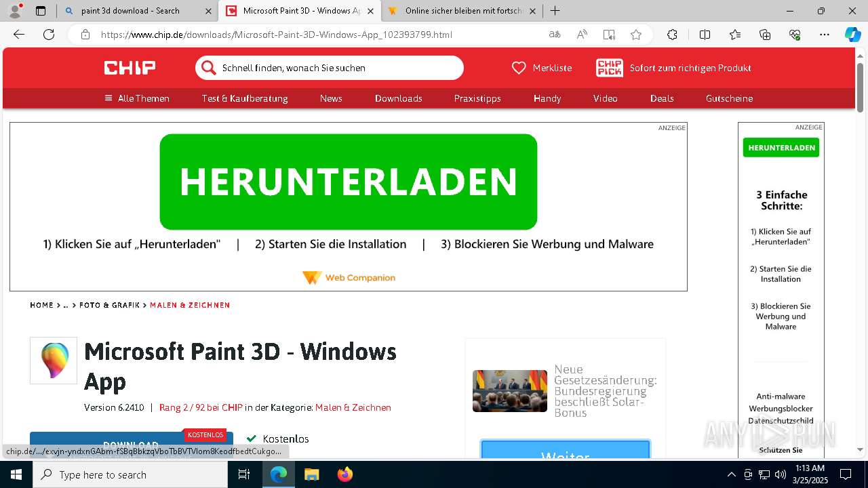Open the Windows Start menu

(x=16, y=474)
